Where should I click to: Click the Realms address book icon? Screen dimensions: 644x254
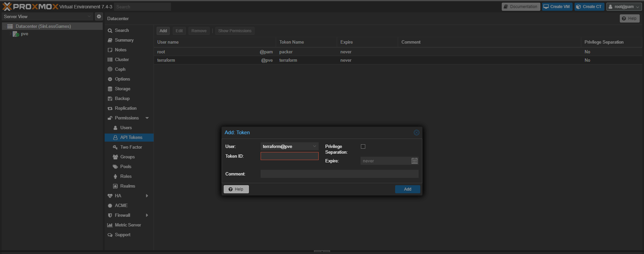pos(115,186)
